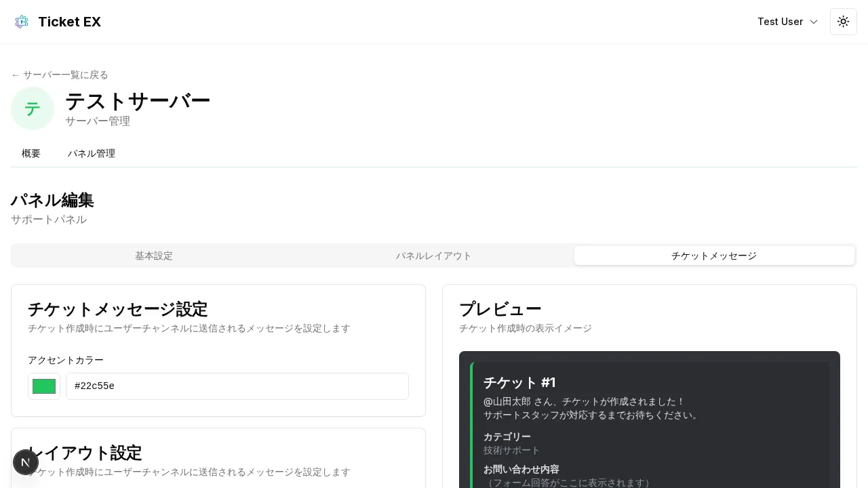Open the N dev tools badge
The width and height of the screenshot is (868, 488).
pos(26,462)
